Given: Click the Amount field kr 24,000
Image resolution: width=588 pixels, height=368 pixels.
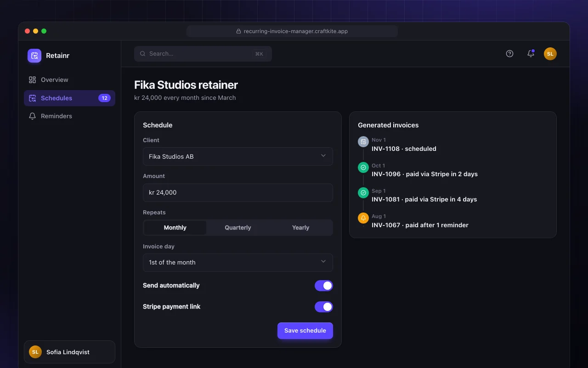Looking at the screenshot, I should tap(238, 193).
